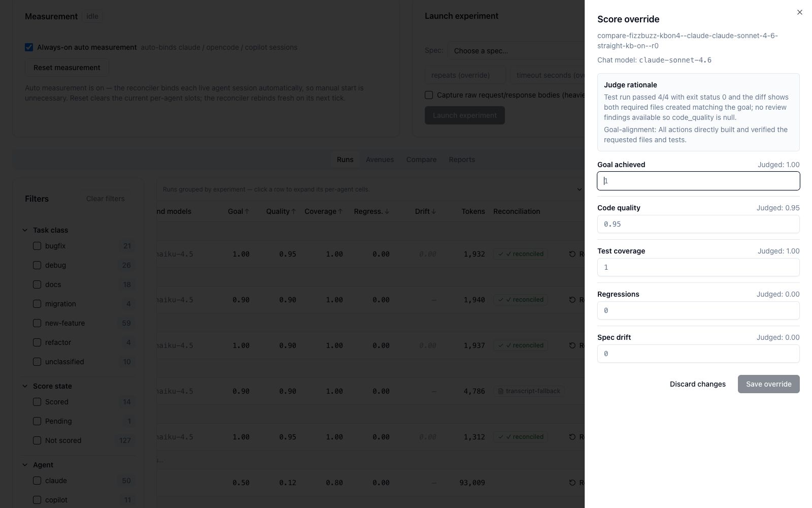The width and height of the screenshot is (812, 508).
Task: Click reconciled badge in 1,312 tokens row
Action: pos(520,437)
